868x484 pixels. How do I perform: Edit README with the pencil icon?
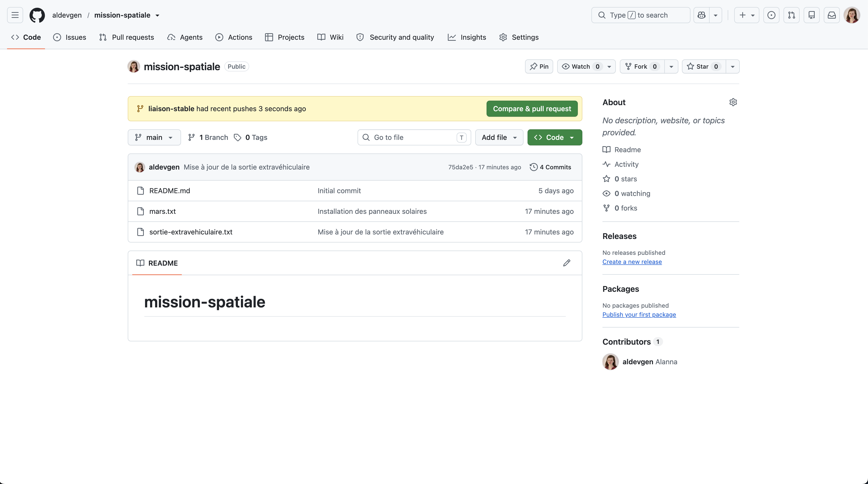click(x=567, y=263)
